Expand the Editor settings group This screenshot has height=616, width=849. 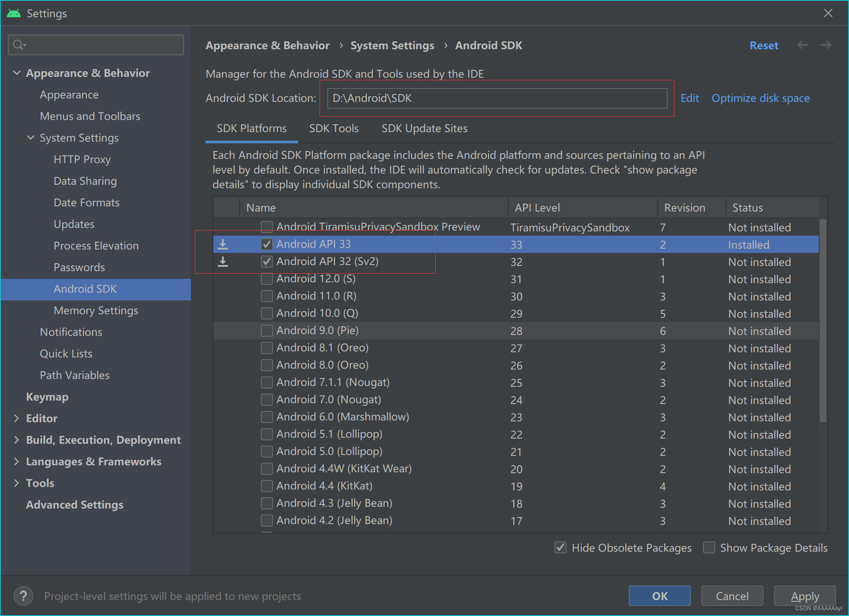17,418
